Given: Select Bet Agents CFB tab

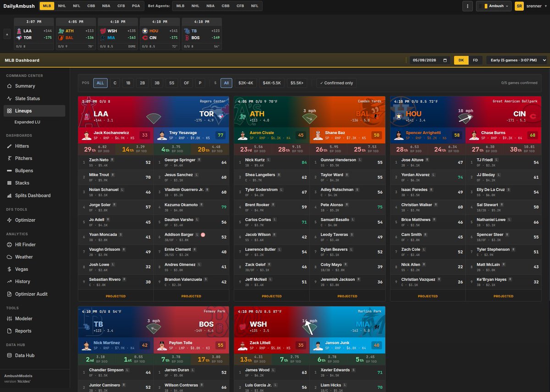Looking at the screenshot, I should 240,6.
